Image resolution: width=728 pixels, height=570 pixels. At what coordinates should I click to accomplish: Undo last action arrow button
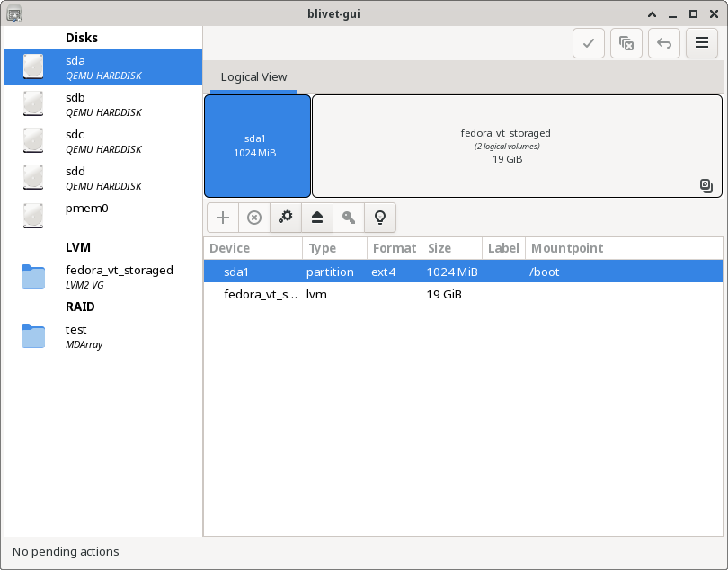[x=664, y=43]
